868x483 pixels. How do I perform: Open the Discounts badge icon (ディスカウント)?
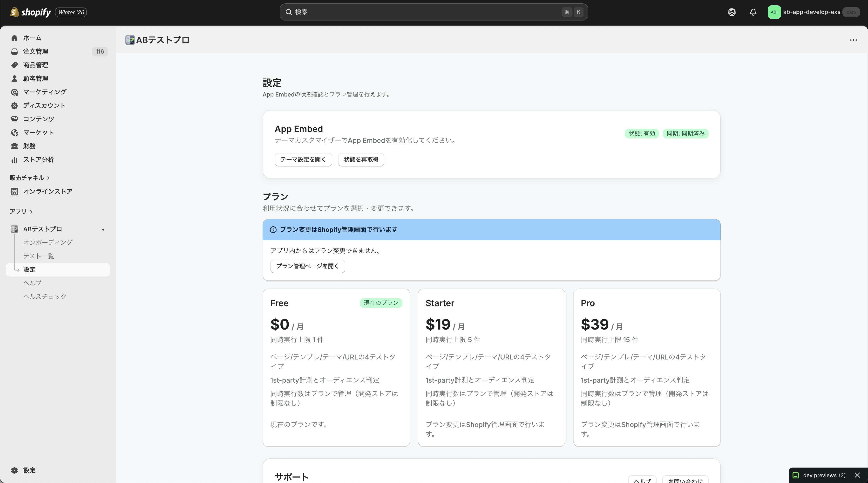[14, 105]
